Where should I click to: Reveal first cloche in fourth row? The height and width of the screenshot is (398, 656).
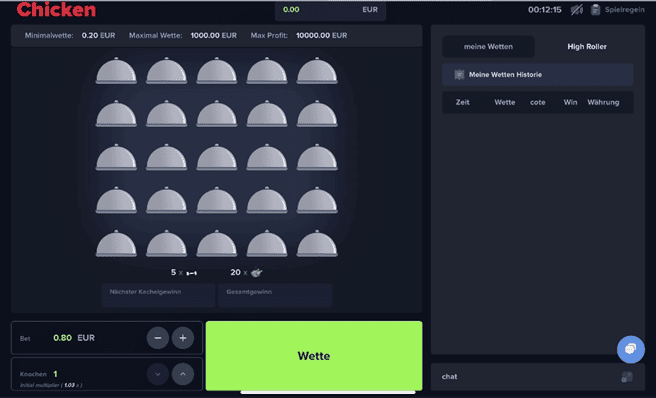pyautogui.click(x=116, y=200)
